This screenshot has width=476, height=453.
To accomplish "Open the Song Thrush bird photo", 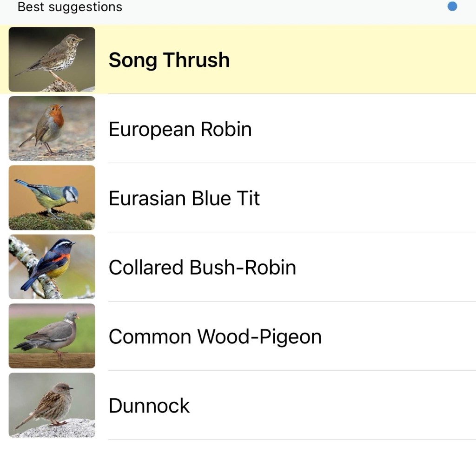I will (52, 59).
